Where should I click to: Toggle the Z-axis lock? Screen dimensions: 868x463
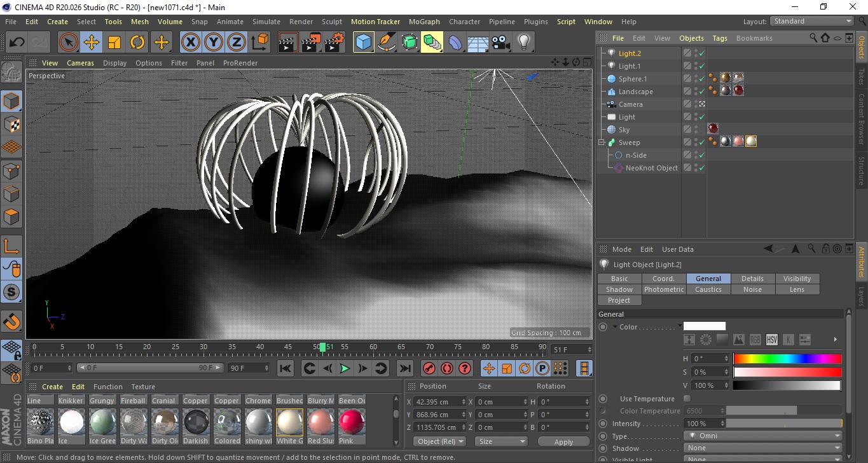[237, 43]
